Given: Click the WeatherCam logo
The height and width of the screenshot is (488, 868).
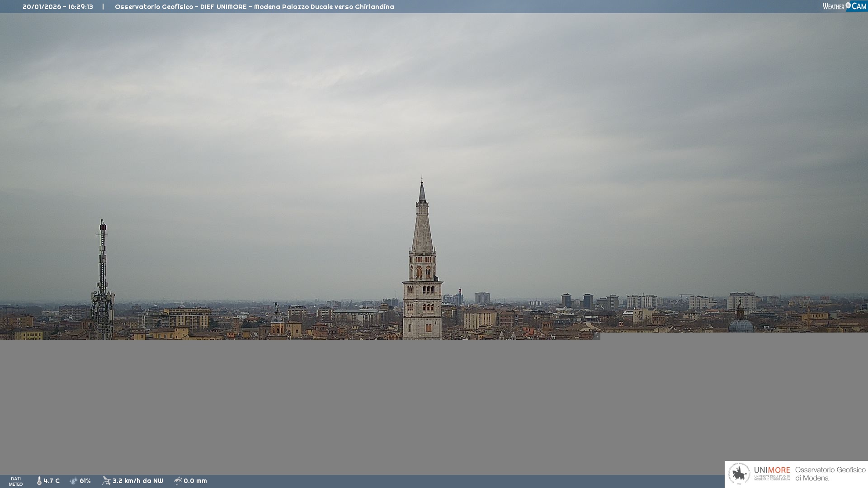Looking at the screenshot, I should pos(844,6).
